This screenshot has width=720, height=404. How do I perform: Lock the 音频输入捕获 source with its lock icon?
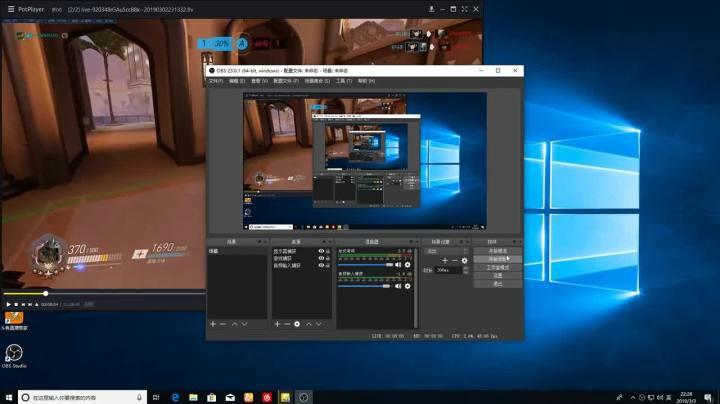click(328, 265)
